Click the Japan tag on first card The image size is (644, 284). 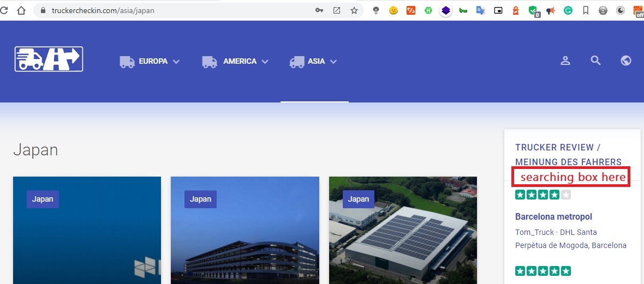pos(43,199)
